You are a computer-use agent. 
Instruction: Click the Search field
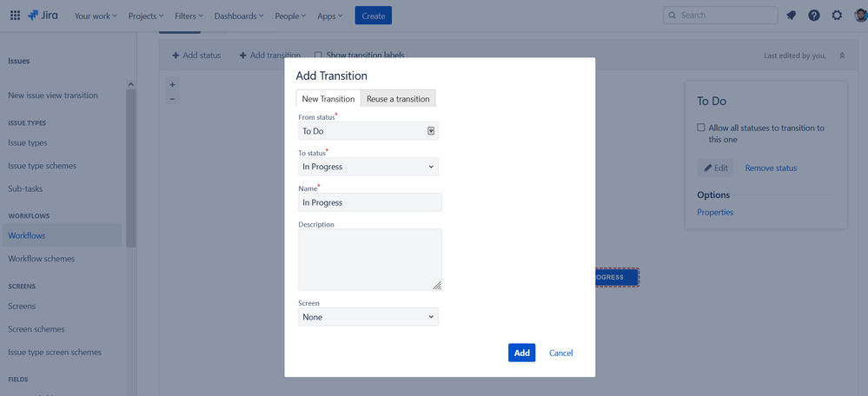click(720, 16)
